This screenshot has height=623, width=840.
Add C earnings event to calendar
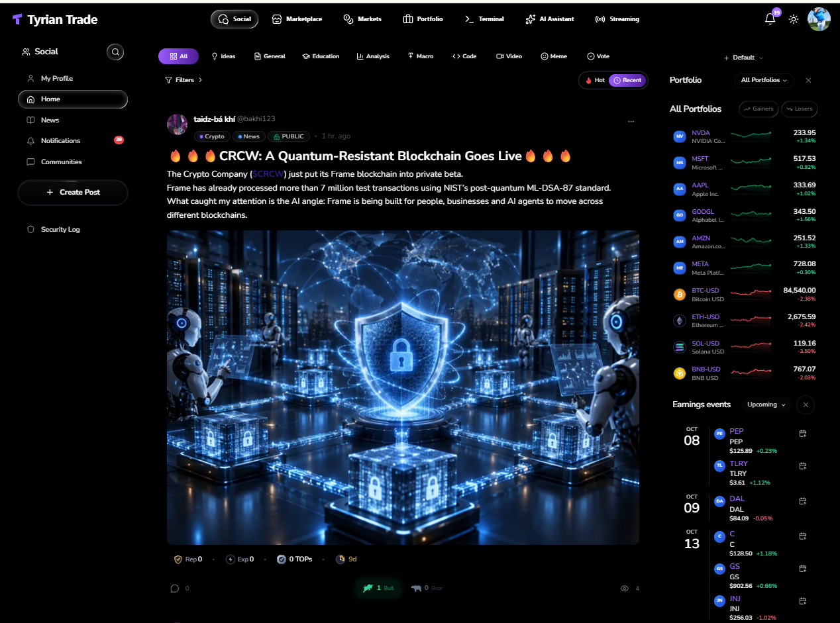click(x=802, y=536)
